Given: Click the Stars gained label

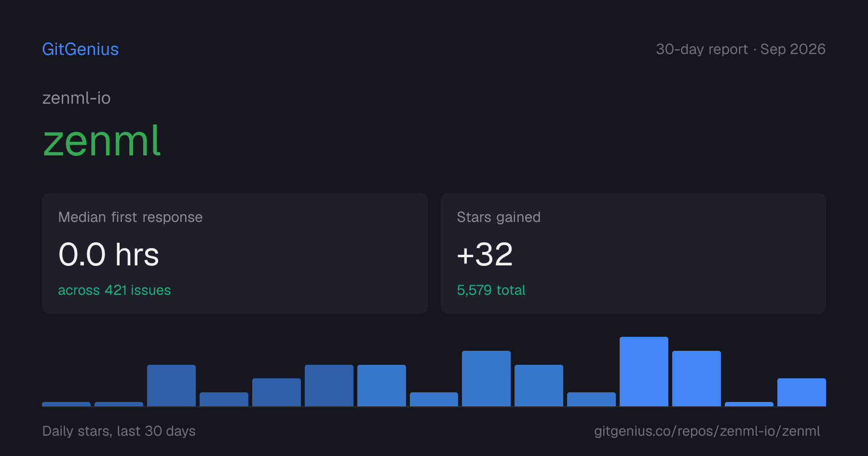Looking at the screenshot, I should [499, 217].
